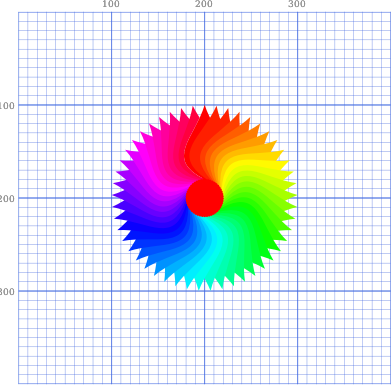The width and height of the screenshot is (391, 385).
Task: Select the bright green pinwheel blade
Action: 253,220
